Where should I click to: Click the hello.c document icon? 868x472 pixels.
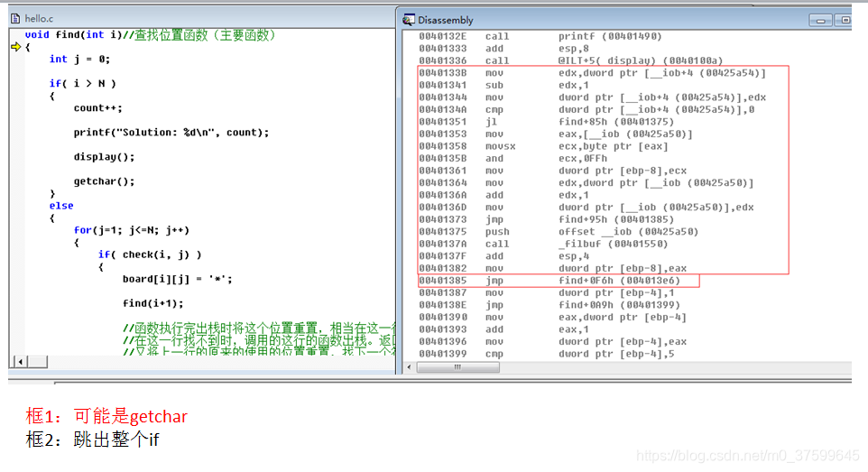pos(15,19)
